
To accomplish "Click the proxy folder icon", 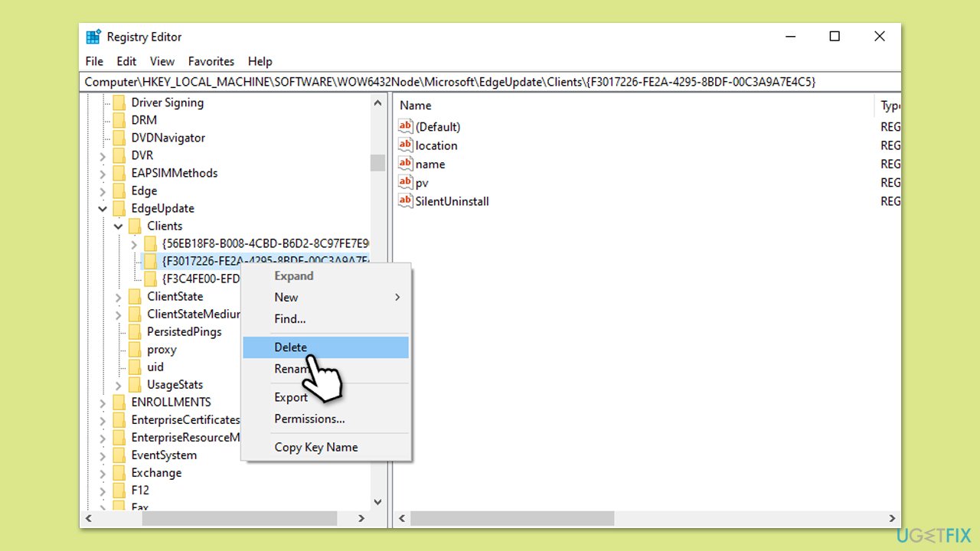I will coord(135,349).
